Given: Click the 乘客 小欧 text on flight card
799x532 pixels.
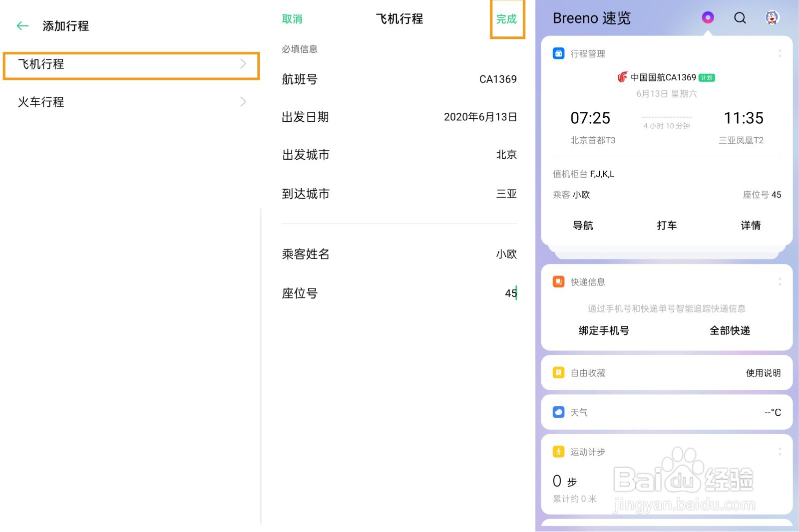Looking at the screenshot, I should click(x=571, y=195).
